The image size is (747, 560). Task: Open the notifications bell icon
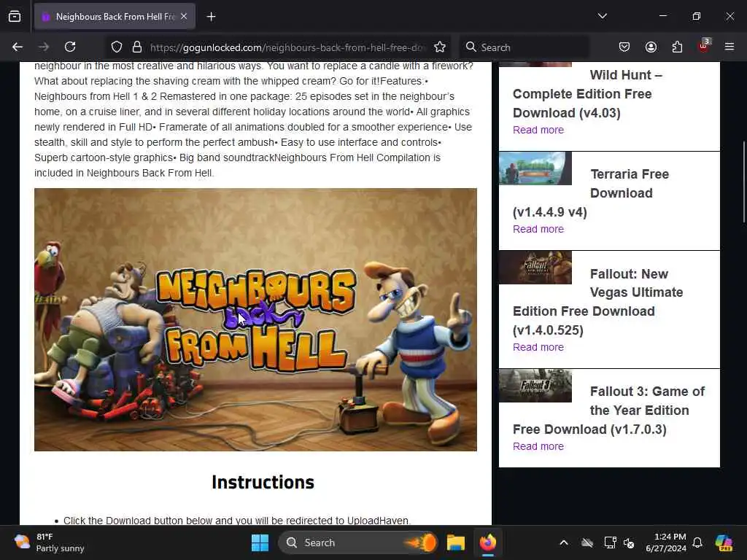(697, 542)
